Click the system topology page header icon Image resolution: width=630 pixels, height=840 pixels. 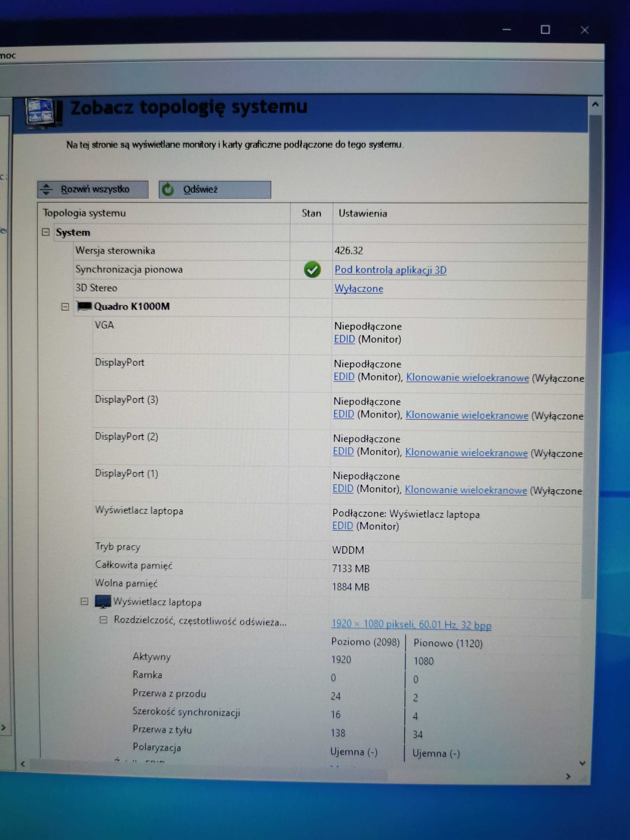tap(44, 113)
